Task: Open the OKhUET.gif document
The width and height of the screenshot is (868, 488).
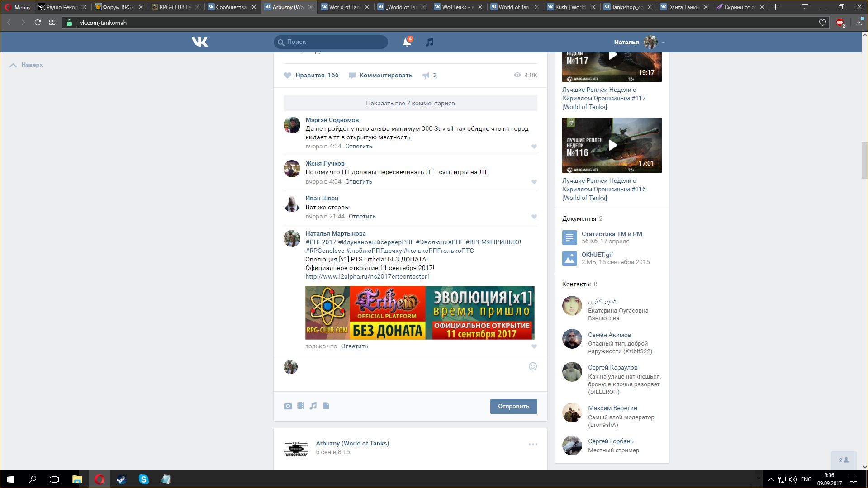Action: click(x=597, y=255)
